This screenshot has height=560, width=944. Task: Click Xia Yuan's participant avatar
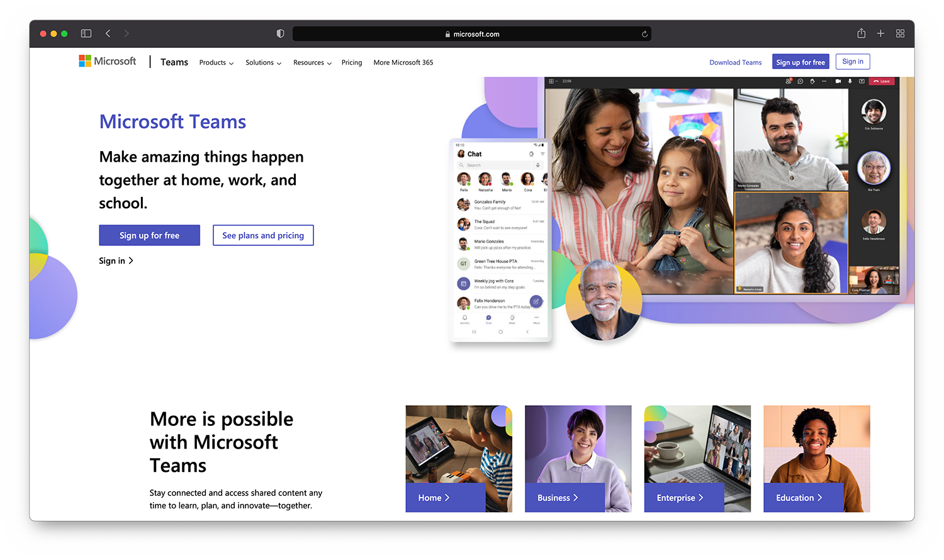click(874, 168)
